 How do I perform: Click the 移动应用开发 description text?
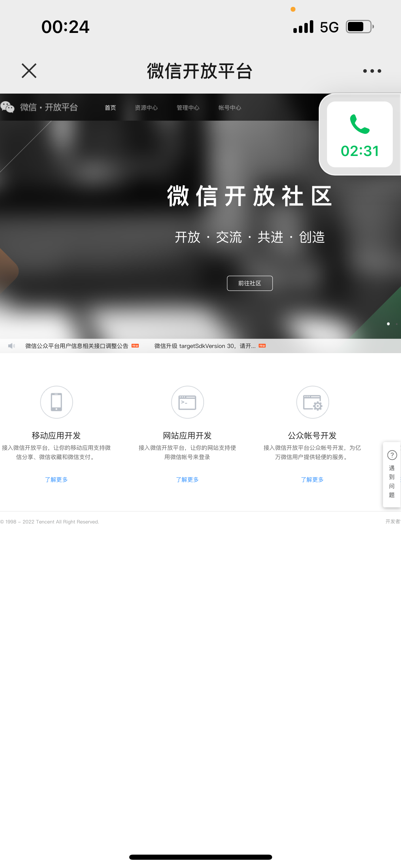click(56, 452)
